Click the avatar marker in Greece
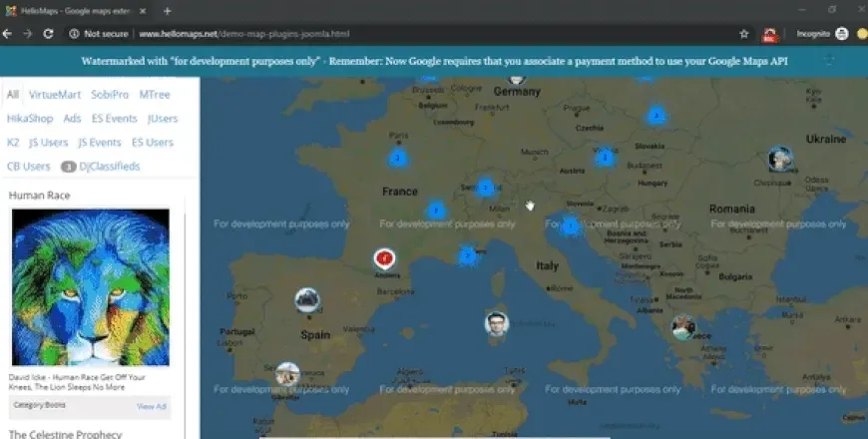Screen dimensions: 868x439 click(x=683, y=327)
